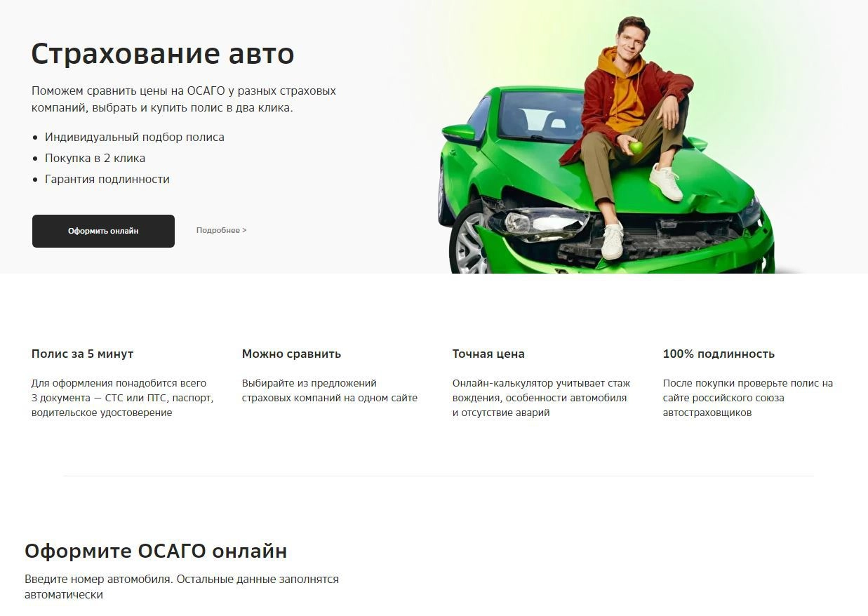The width and height of the screenshot is (868, 616).
Task: Select the «Индивидуальный подбор полиса» bullet
Action: 135,137
